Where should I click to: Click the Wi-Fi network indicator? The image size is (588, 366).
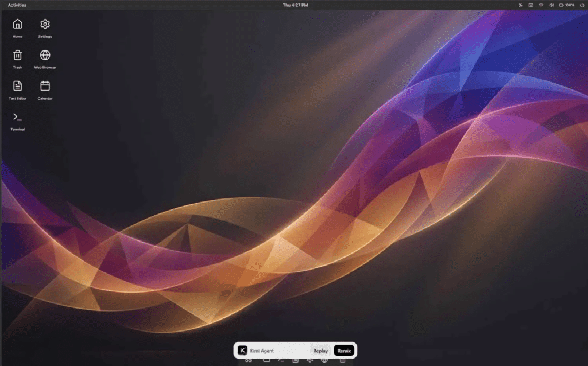[541, 5]
